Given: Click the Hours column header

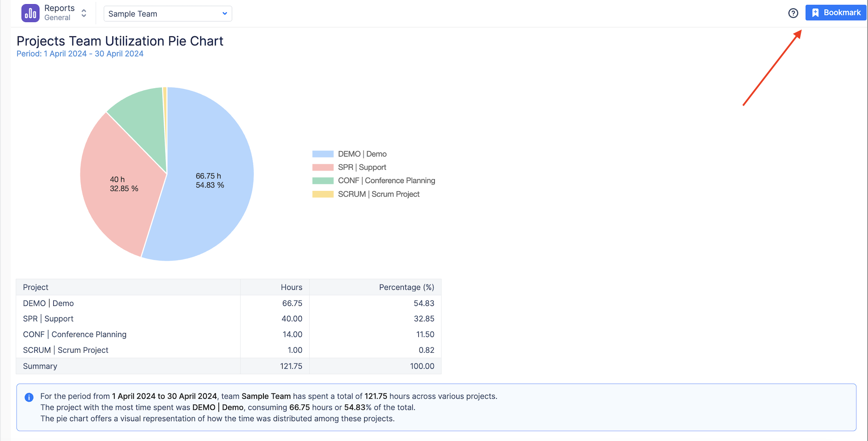Looking at the screenshot, I should pos(291,287).
